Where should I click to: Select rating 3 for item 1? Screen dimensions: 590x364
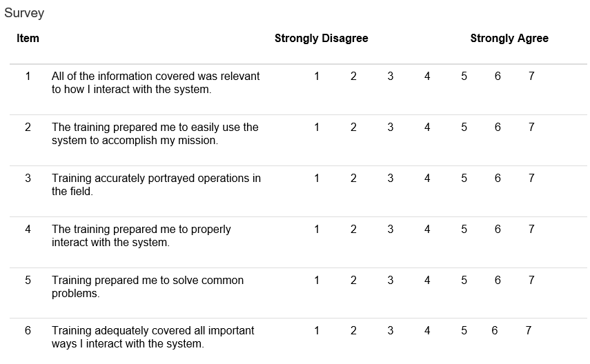click(x=391, y=77)
